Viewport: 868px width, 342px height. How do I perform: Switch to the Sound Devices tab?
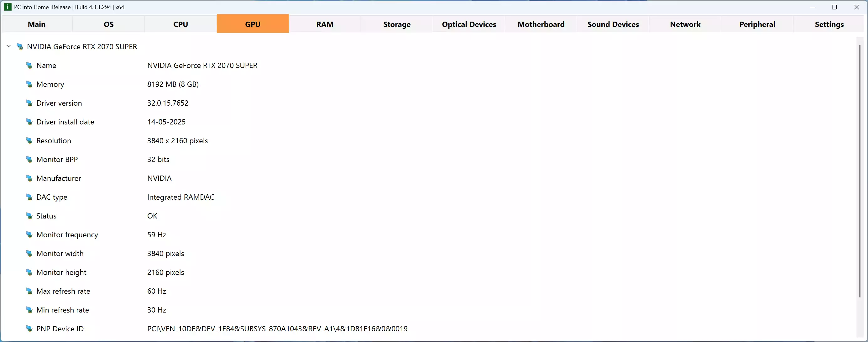(x=613, y=24)
